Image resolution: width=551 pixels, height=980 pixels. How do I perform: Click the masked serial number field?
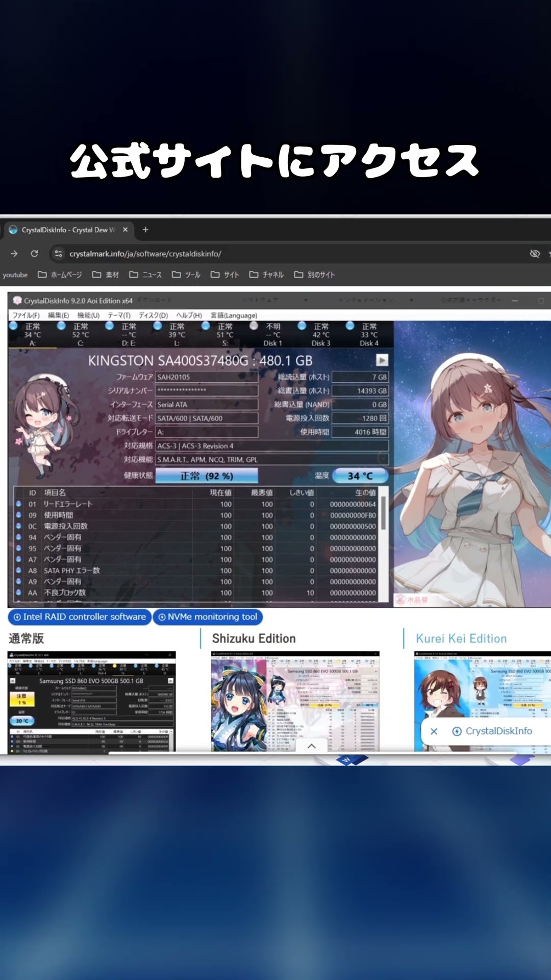click(207, 390)
